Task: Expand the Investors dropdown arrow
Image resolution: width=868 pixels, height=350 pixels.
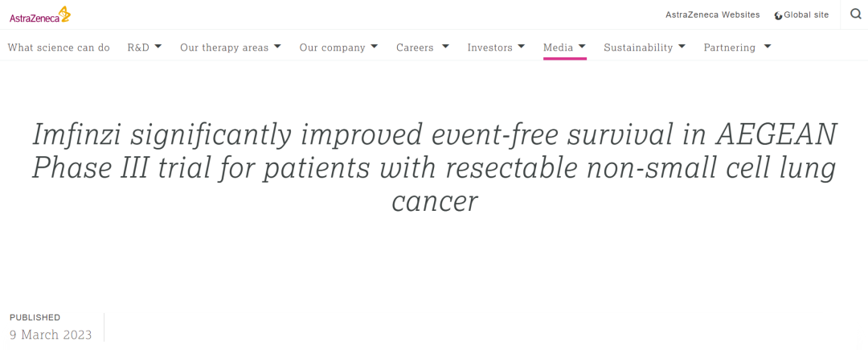Action: pyautogui.click(x=522, y=47)
